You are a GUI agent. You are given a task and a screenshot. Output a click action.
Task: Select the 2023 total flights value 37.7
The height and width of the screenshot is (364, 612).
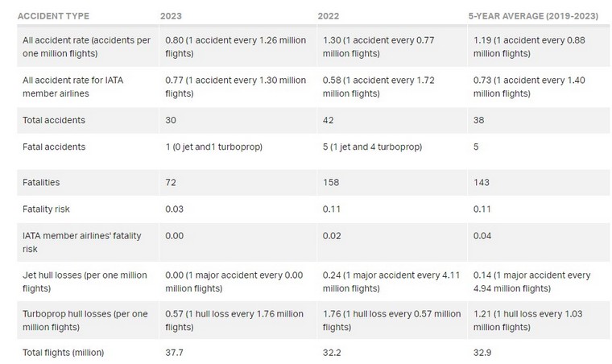coord(174,353)
